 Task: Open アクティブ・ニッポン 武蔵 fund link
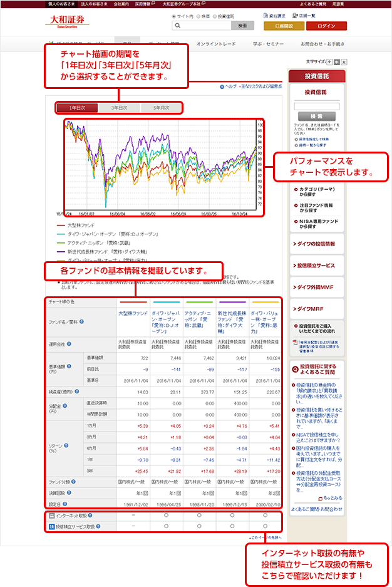click(198, 319)
